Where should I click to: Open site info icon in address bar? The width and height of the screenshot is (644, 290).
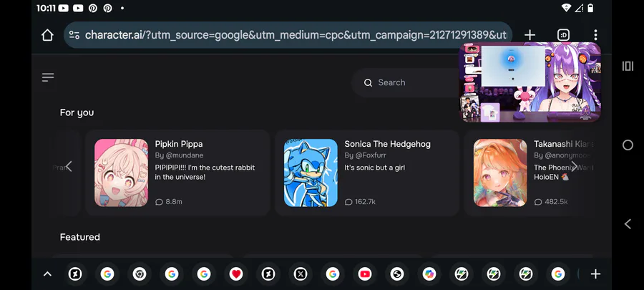[x=74, y=35]
